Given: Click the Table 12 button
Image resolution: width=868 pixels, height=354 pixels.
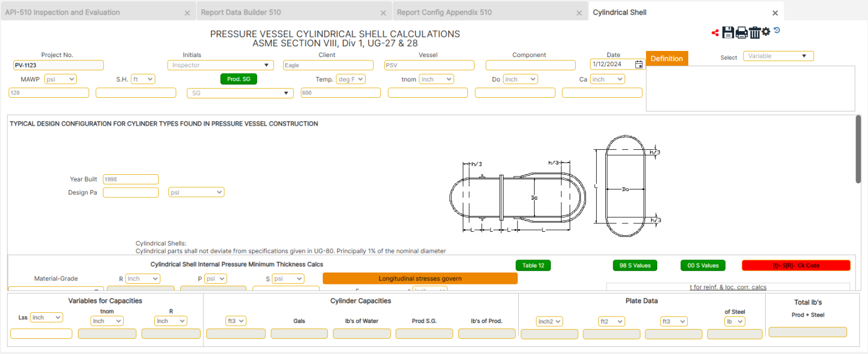Looking at the screenshot, I should pos(533,265).
